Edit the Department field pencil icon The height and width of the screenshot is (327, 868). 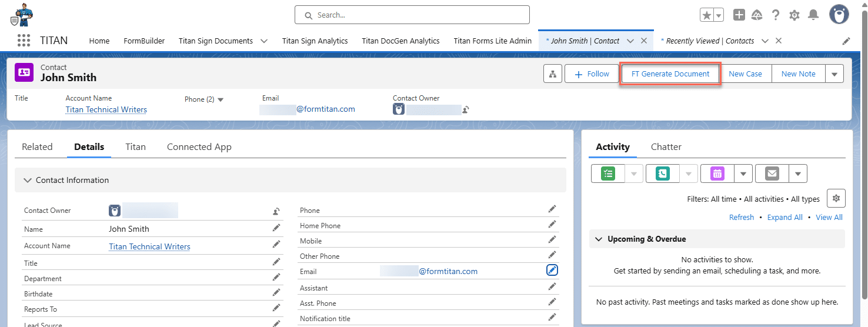coord(276,277)
